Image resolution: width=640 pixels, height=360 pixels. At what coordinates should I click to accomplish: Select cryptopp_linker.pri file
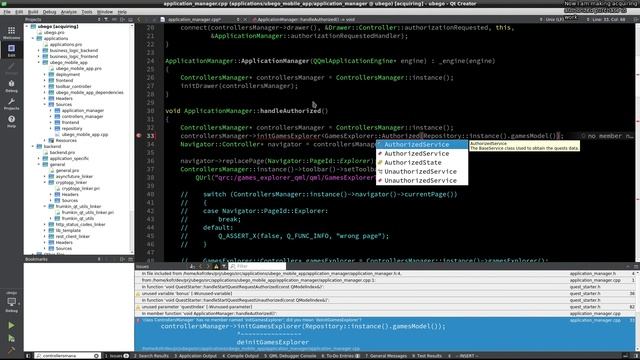tap(80, 189)
